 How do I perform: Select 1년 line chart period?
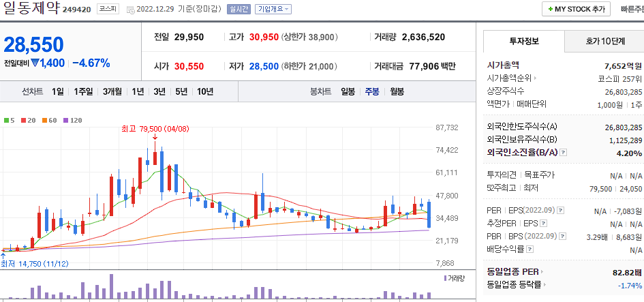coord(138,91)
